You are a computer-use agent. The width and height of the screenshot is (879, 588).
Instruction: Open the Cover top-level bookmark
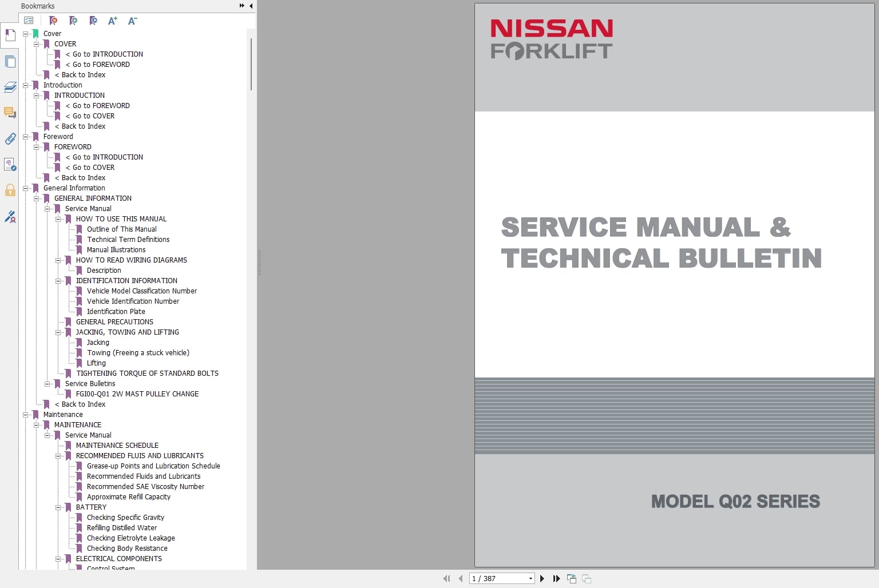52,34
